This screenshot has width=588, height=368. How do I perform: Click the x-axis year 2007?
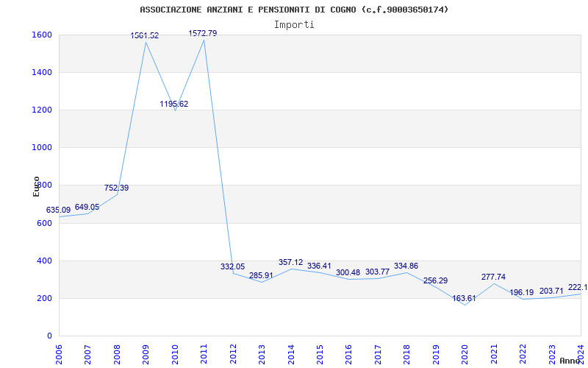(x=87, y=354)
